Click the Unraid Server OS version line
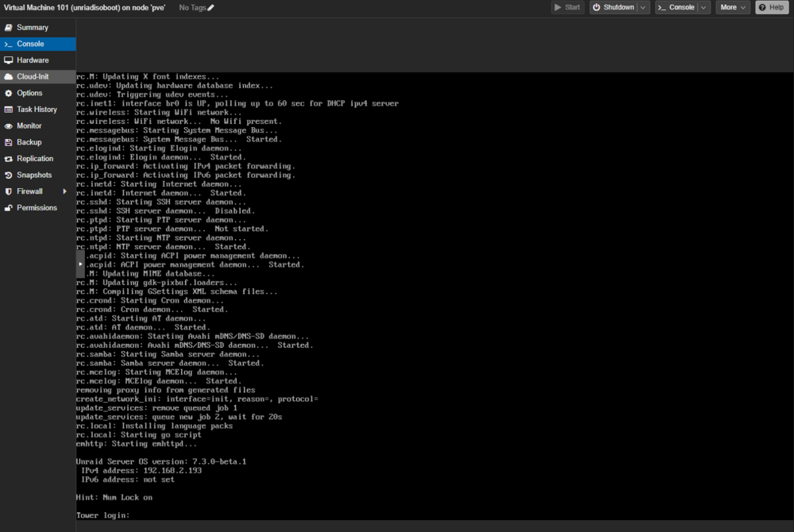Screen dimensions: 794x532 (x=161, y=461)
